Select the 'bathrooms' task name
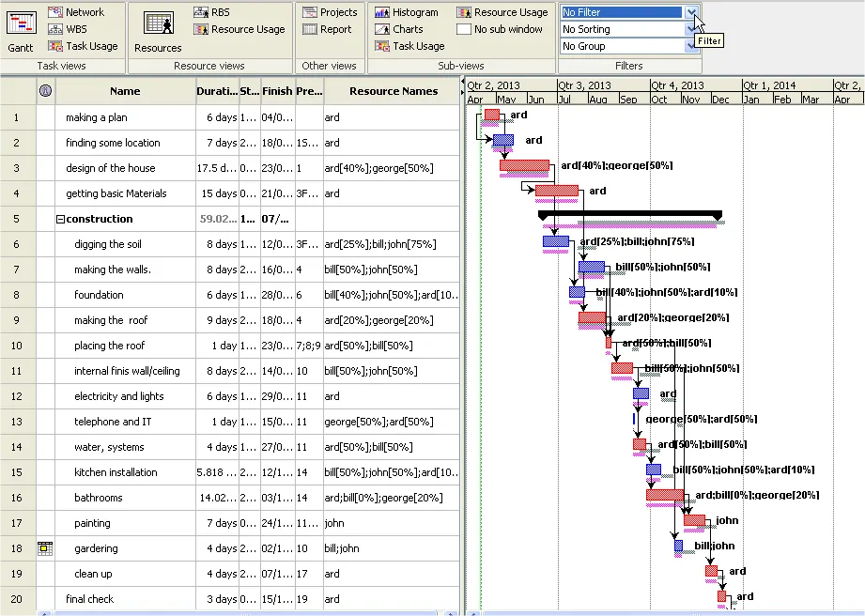This screenshot has height=616, width=865. pos(99,498)
